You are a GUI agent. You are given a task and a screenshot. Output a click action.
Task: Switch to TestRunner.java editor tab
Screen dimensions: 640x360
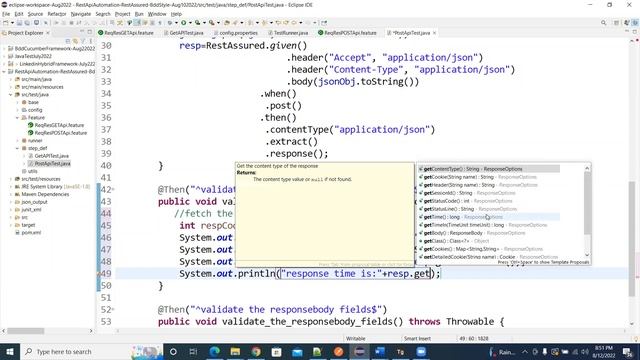coord(288,33)
